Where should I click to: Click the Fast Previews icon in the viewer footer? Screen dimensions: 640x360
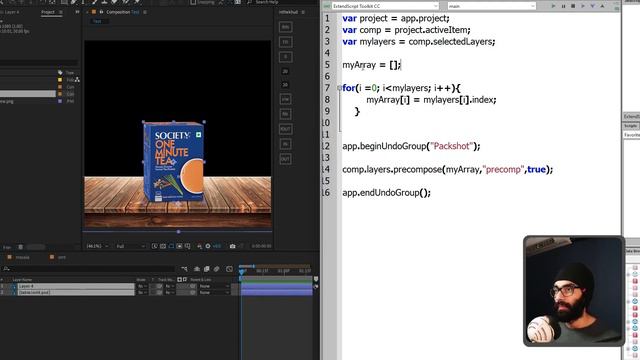point(155,246)
